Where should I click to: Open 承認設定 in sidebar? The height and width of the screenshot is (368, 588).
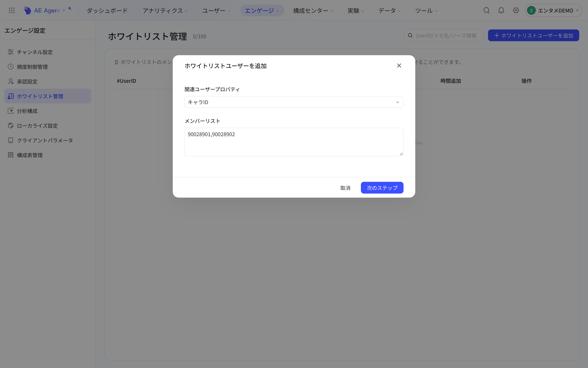click(48, 82)
